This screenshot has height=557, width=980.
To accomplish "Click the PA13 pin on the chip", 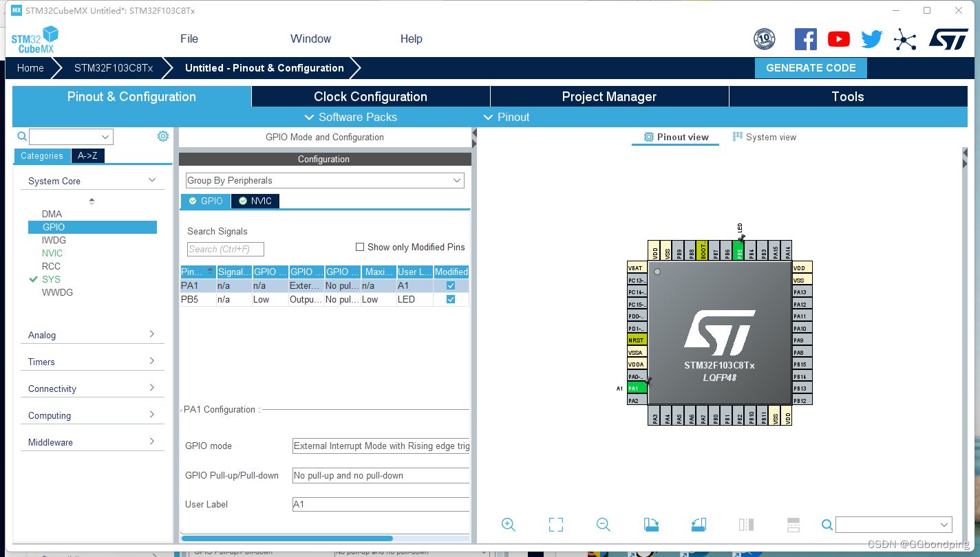I will tap(802, 292).
